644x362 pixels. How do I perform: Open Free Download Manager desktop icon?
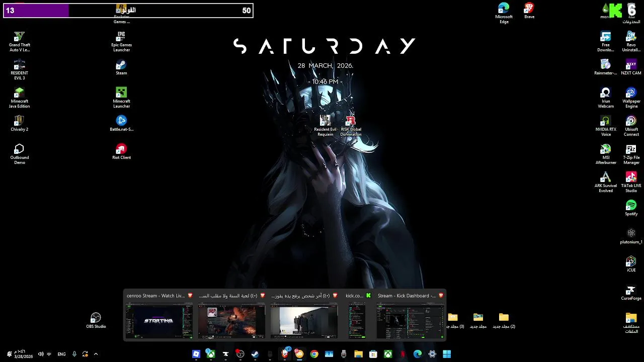pyautogui.click(x=605, y=42)
